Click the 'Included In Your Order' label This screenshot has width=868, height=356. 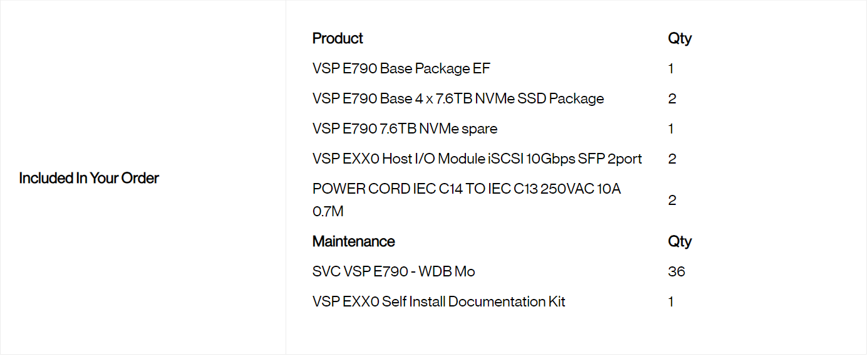click(89, 178)
